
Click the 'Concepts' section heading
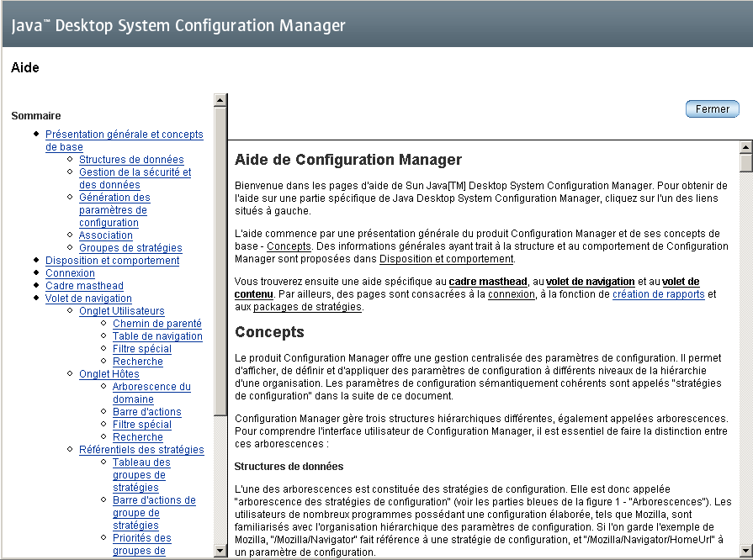pos(269,332)
